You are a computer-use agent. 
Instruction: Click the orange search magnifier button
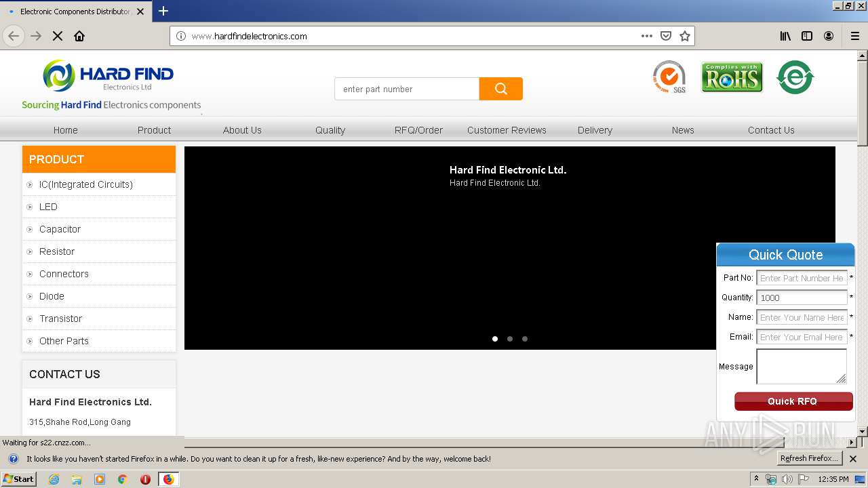point(500,89)
